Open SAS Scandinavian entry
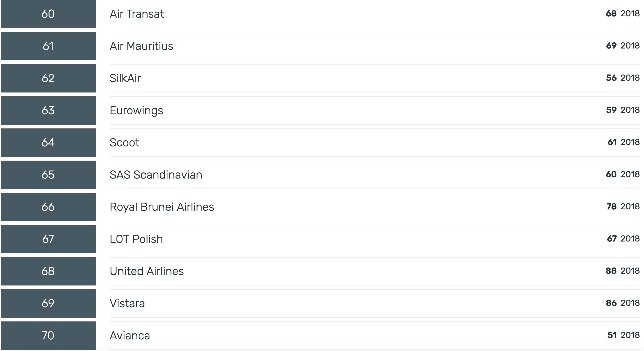The height and width of the screenshot is (351, 644). click(x=156, y=175)
